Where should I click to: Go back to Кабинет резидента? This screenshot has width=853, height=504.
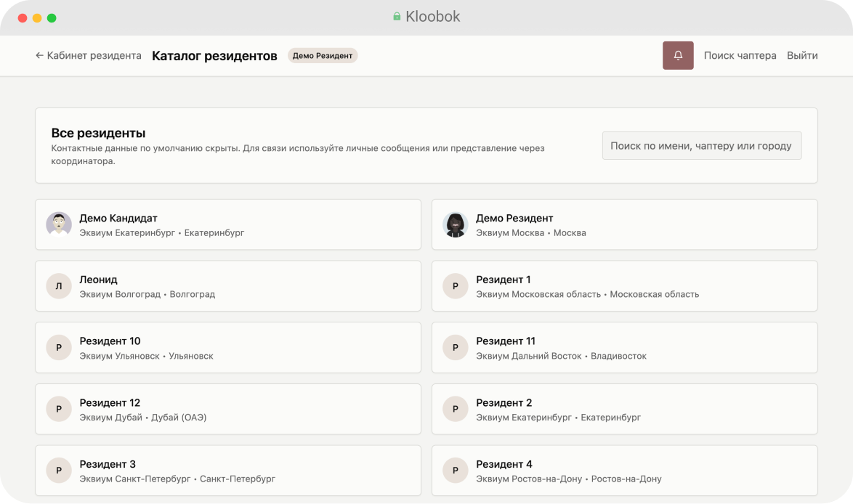(88, 55)
